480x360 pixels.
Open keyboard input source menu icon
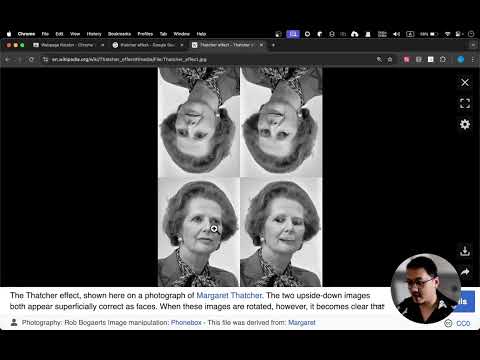point(410,34)
